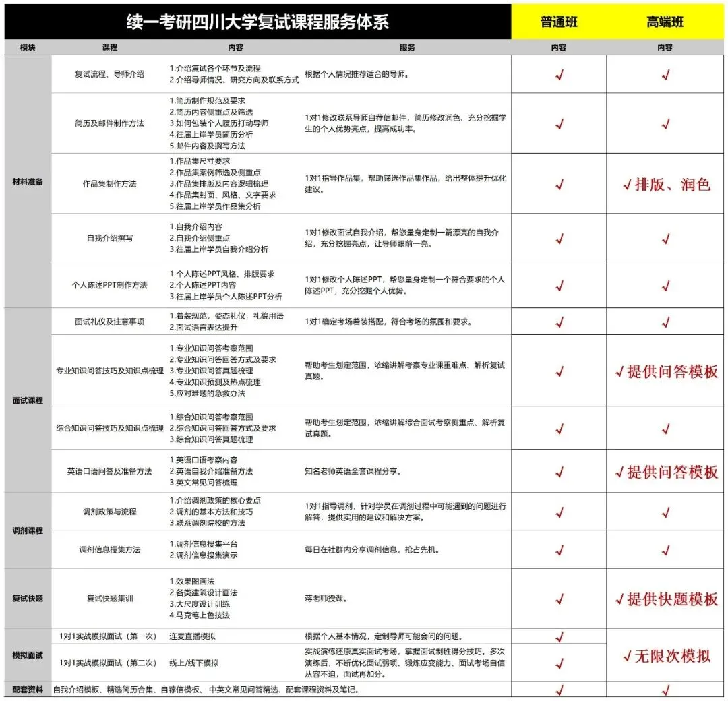Screen dimensions: 728x701
Task: Click the service 蒋老师授课。
Action: click(326, 599)
